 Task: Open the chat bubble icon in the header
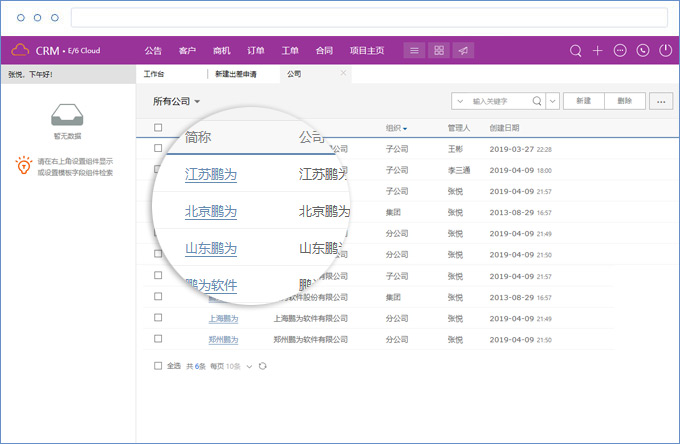(x=620, y=50)
